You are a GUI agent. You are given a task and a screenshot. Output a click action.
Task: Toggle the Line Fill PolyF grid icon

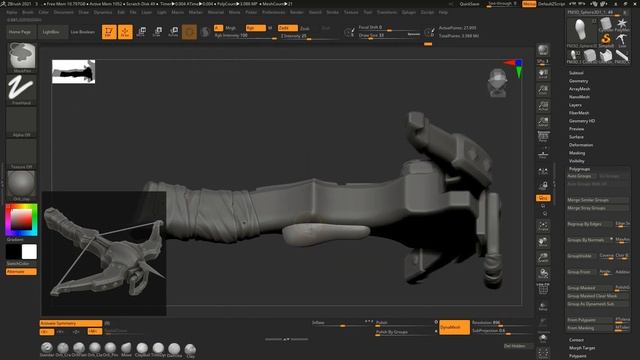click(543, 289)
